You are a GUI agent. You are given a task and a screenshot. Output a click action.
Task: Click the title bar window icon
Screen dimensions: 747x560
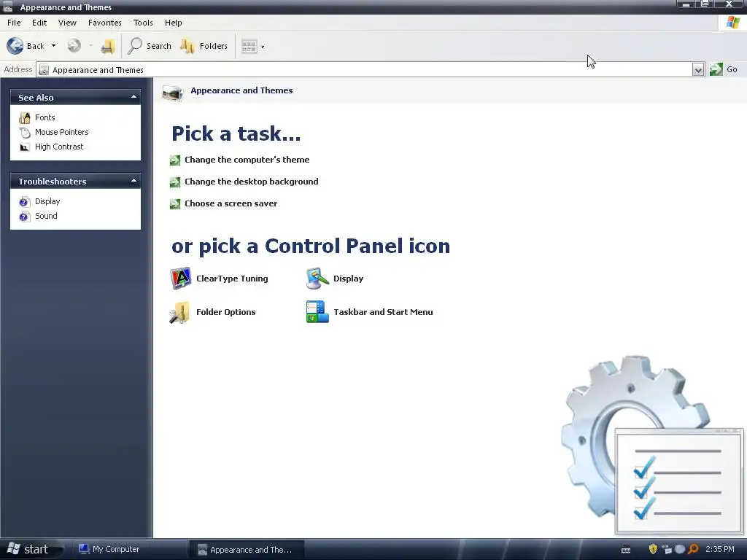coord(7,7)
